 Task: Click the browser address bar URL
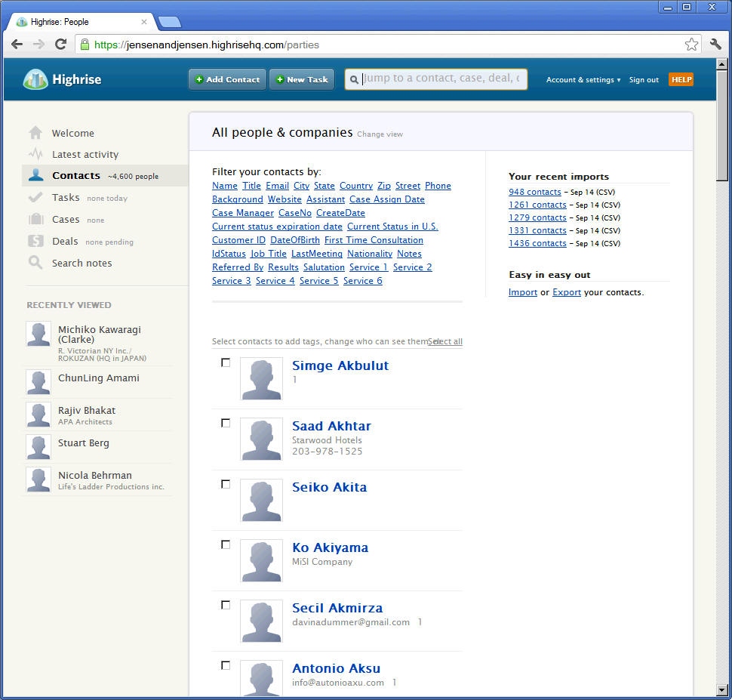coord(206,45)
